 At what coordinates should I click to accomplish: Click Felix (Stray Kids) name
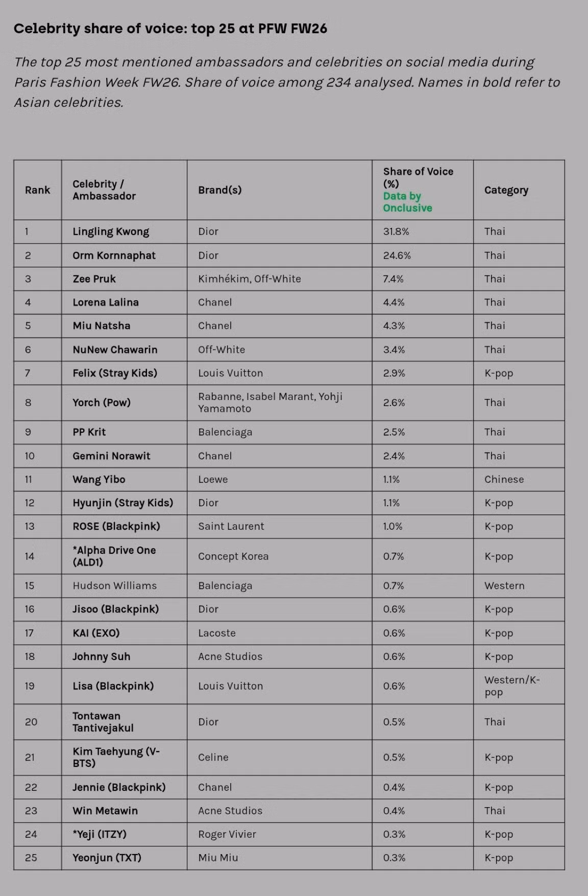pyautogui.click(x=115, y=373)
